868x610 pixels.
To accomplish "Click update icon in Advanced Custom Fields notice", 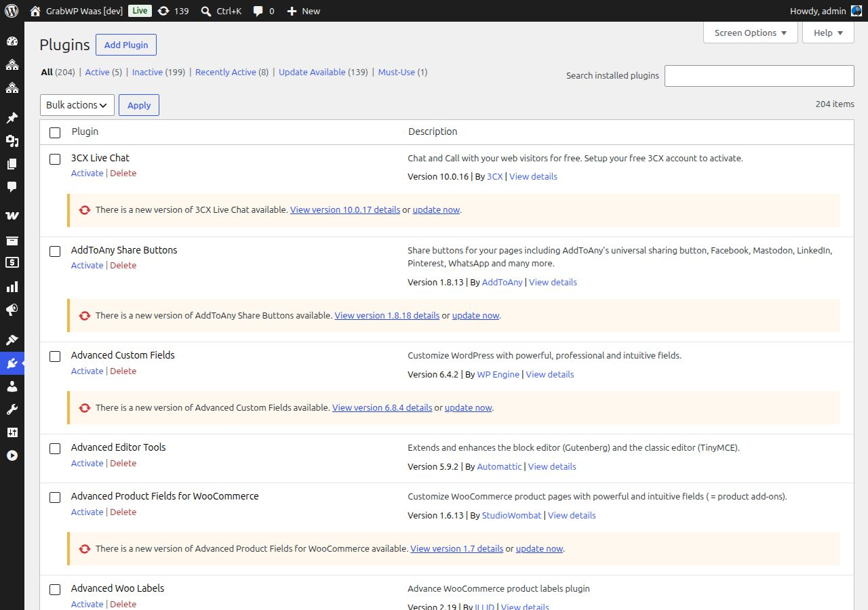I will tap(85, 408).
